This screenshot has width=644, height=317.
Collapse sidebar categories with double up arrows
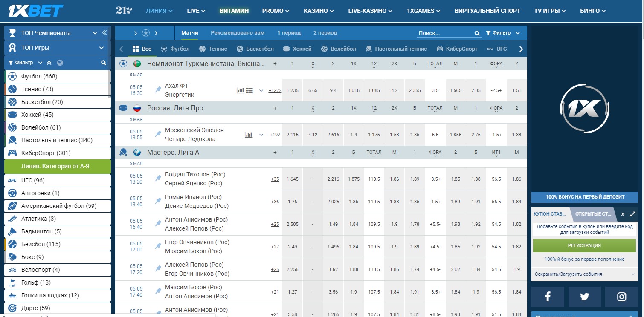coord(49,63)
